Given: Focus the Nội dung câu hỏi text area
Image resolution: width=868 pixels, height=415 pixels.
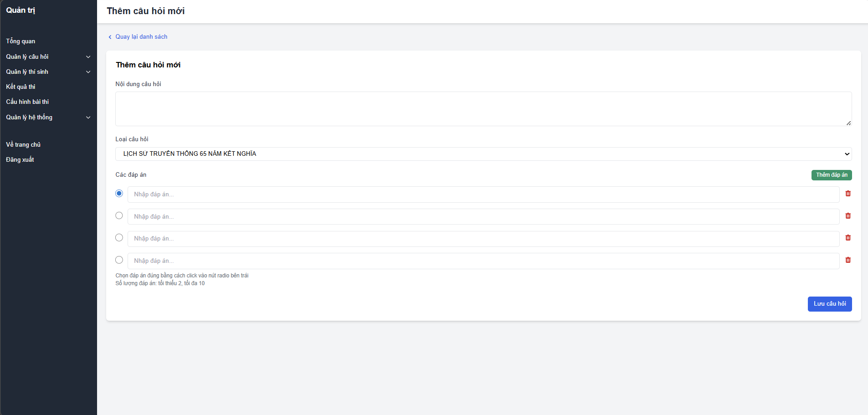Looking at the screenshot, I should [x=483, y=109].
